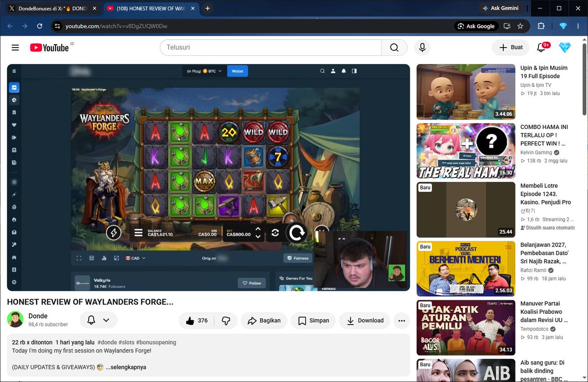Open Chrome extensions puzzle icon
This screenshot has width=588, height=382.
(x=541, y=26)
